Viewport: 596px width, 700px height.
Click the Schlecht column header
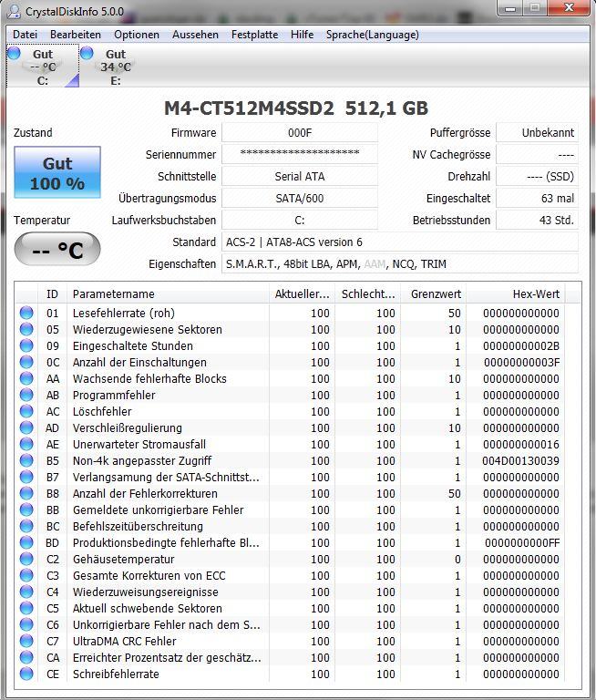(x=368, y=293)
